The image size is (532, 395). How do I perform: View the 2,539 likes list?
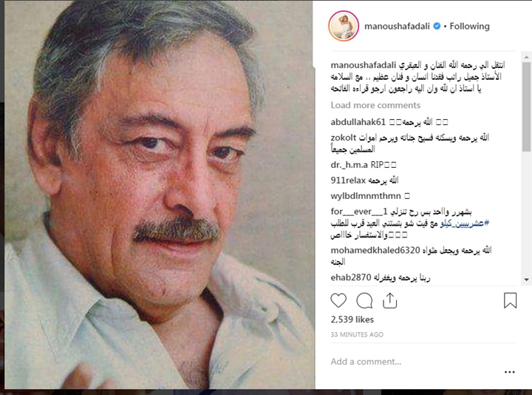(352, 320)
